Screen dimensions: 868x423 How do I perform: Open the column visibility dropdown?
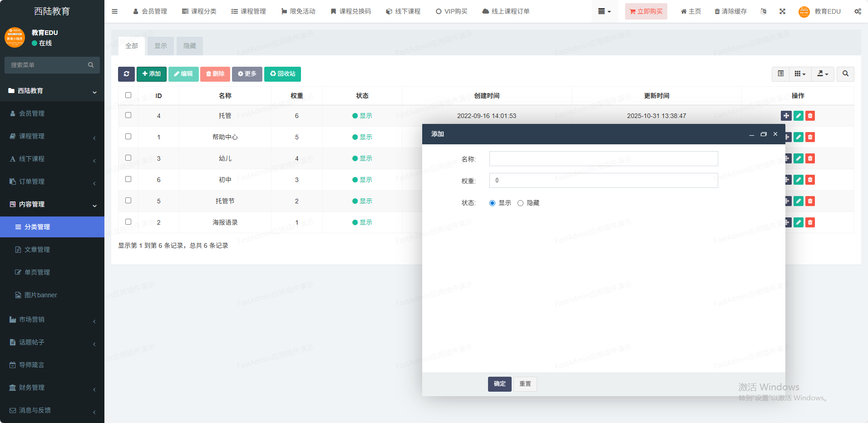[x=800, y=74]
